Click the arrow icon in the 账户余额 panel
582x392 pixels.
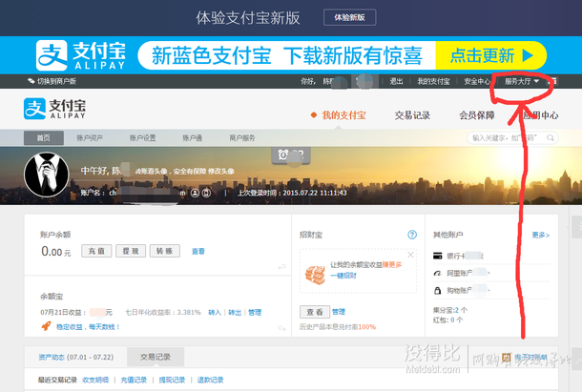pyautogui.click(x=282, y=266)
